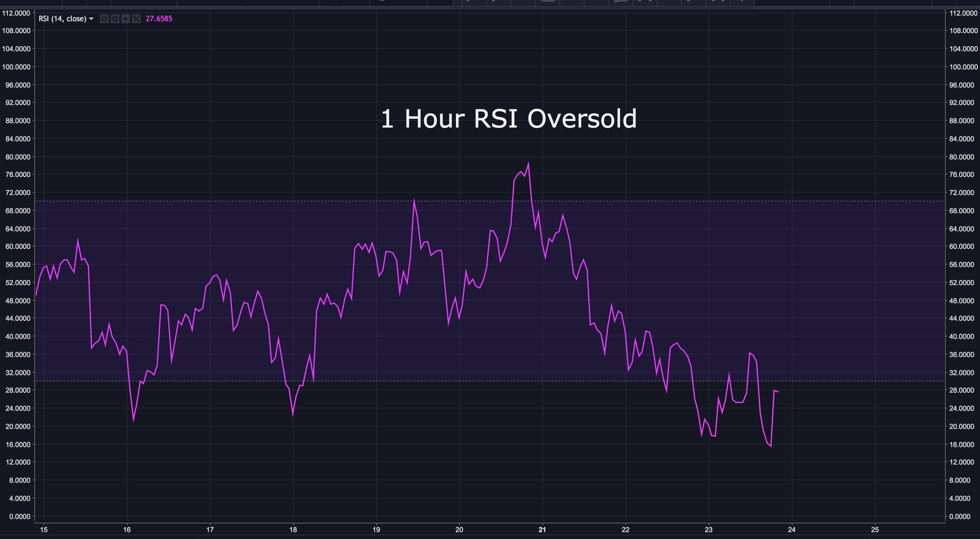The width and height of the screenshot is (980, 539).
Task: Select the "1 Hour RSI Oversold" text annotation
Action: pos(509,118)
